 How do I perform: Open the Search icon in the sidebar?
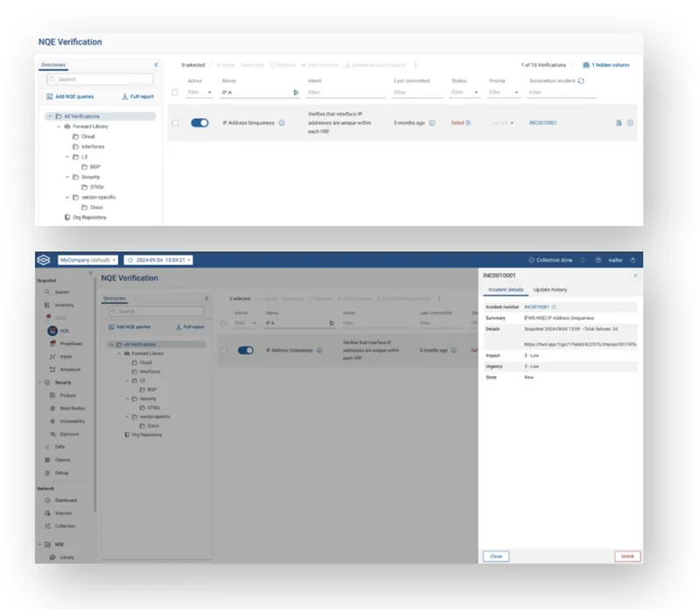pos(48,290)
